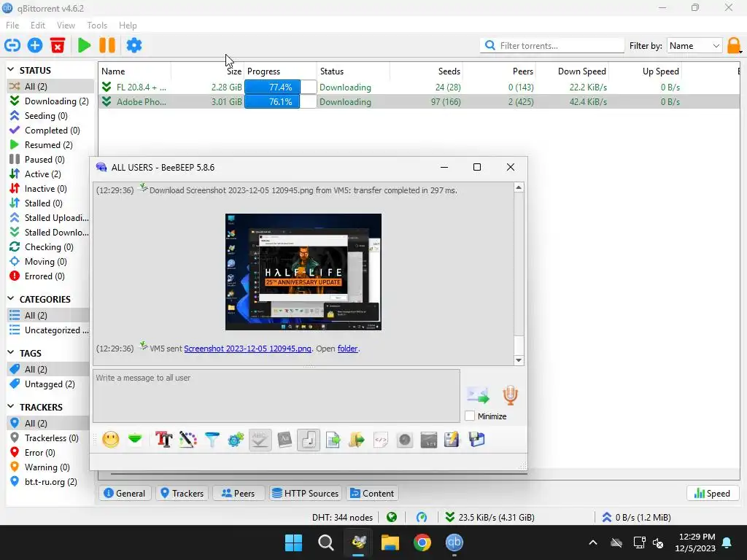Click the orange lock UI icon
Viewport: 747px width, 560px height.
pyautogui.click(x=734, y=46)
